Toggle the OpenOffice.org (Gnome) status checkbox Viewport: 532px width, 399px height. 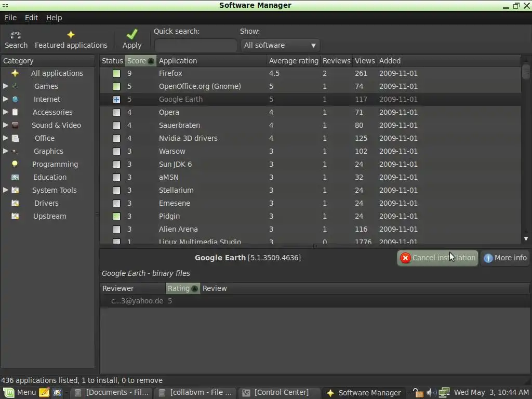[x=116, y=86]
